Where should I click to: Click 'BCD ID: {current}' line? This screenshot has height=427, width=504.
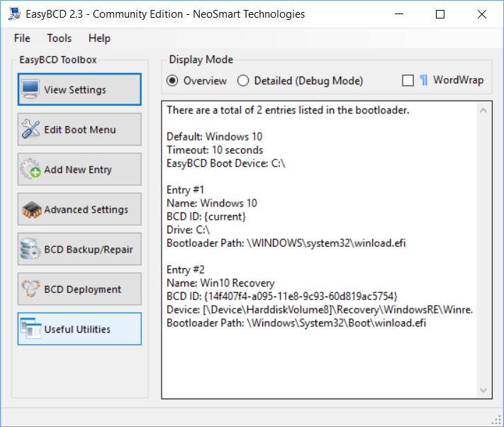[x=206, y=217]
